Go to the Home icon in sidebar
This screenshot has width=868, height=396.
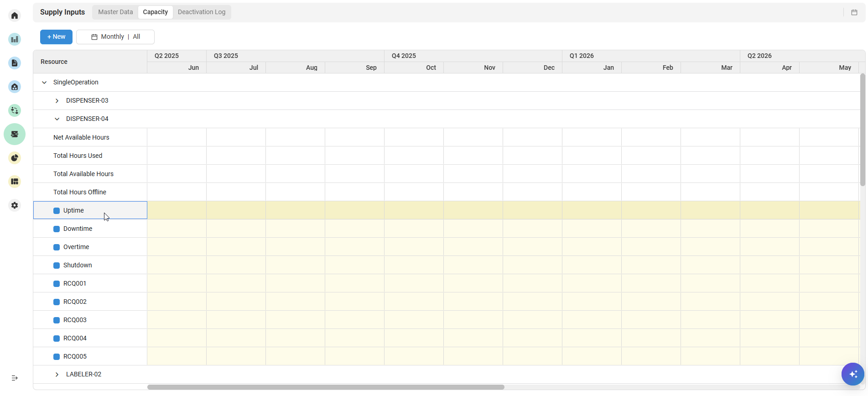click(x=15, y=16)
